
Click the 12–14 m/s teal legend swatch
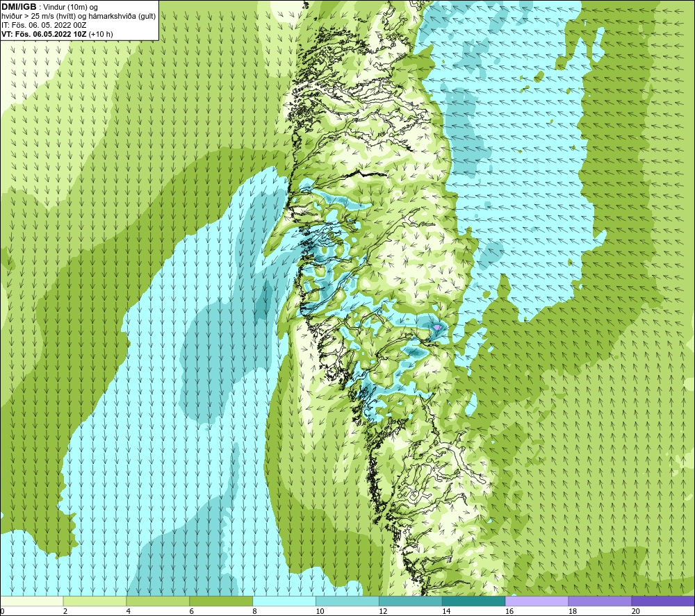pos(411,601)
